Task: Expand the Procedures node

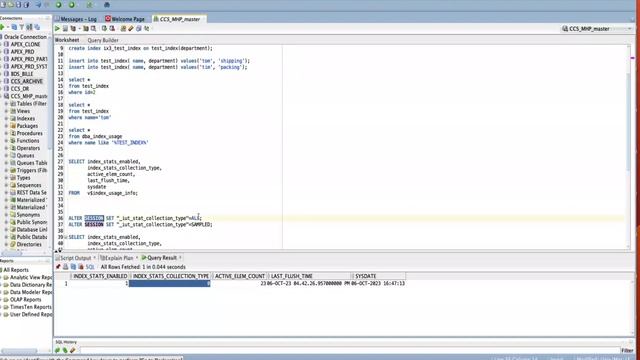Action: click(x=6, y=133)
